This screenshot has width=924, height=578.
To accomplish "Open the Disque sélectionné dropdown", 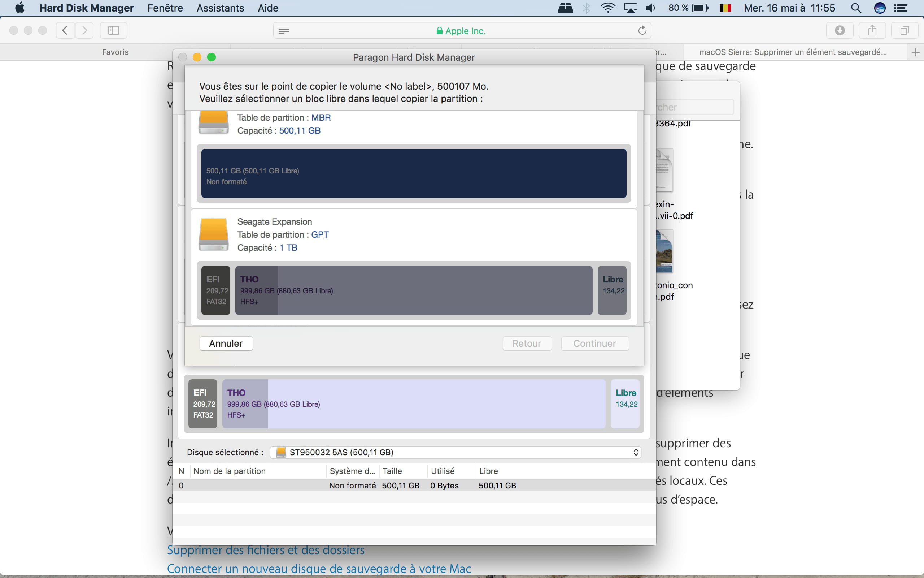I will (456, 452).
